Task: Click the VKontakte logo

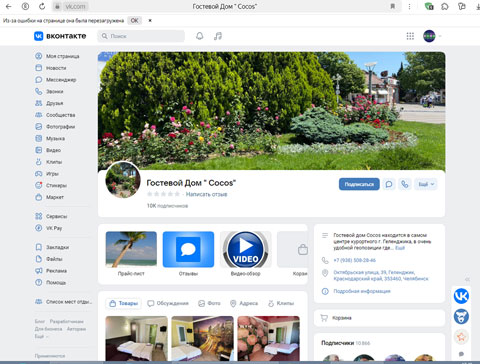Action: [x=60, y=36]
